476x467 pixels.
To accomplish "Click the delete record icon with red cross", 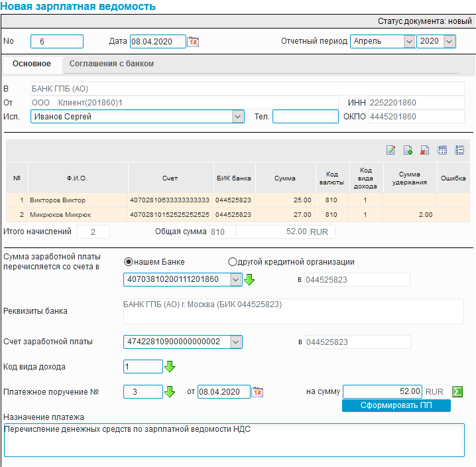I will tap(424, 150).
